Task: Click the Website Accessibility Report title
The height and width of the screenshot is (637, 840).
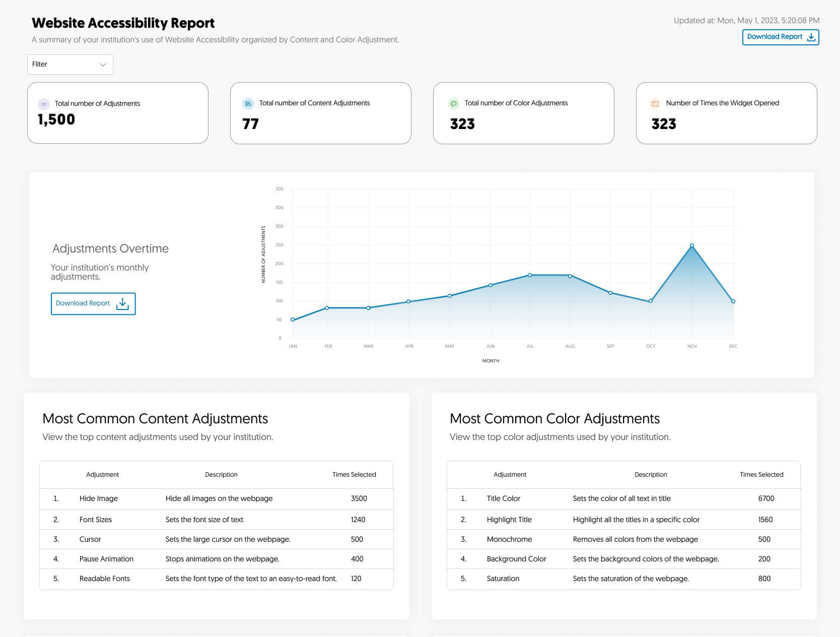Action: 123,23
